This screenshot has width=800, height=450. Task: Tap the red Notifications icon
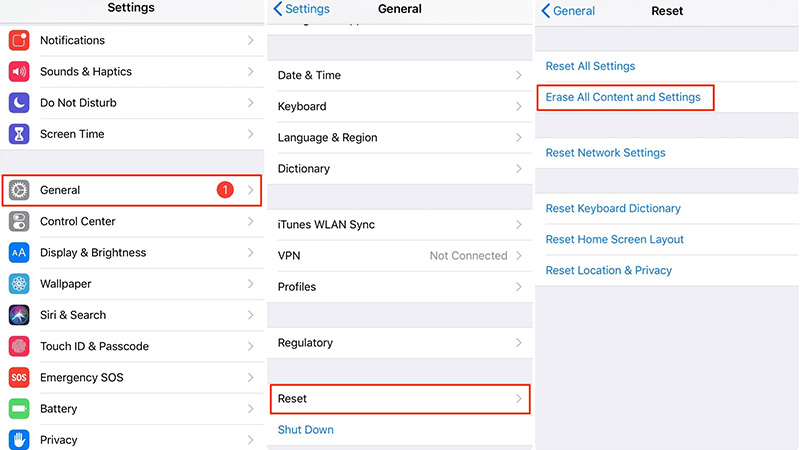tap(19, 40)
